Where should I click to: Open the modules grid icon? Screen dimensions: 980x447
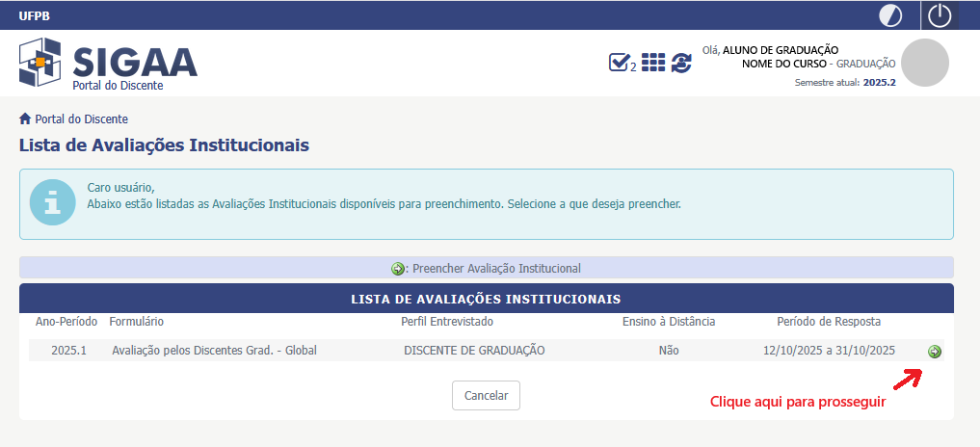(x=653, y=63)
